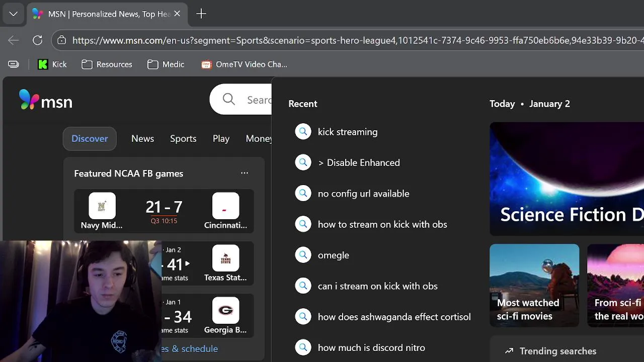Select 'how to stream on kick with obs'

382,224
